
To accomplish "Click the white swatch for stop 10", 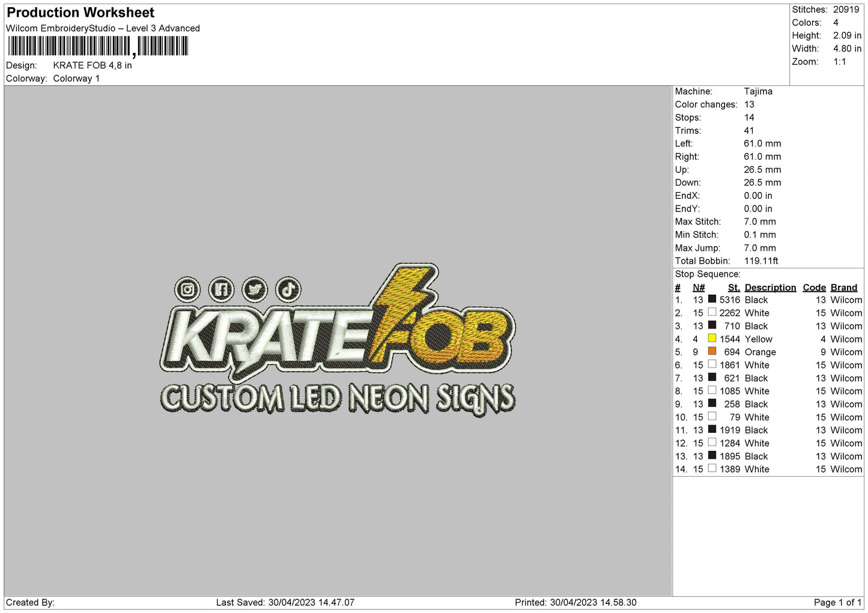I will click(x=712, y=417).
